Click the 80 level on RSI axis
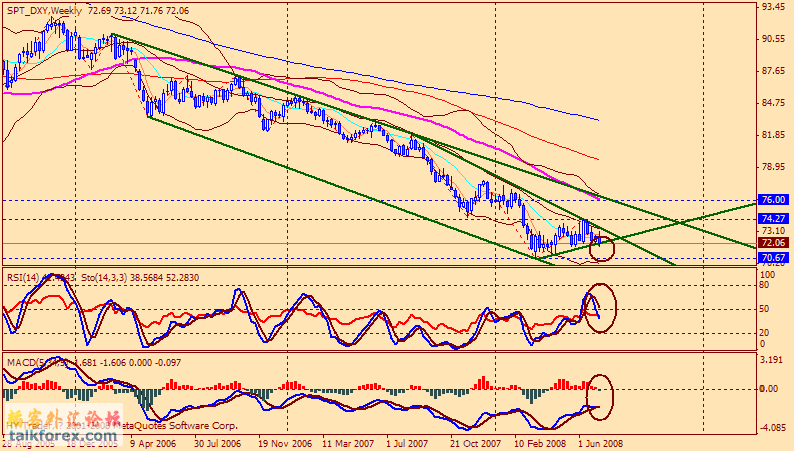The width and height of the screenshot is (794, 451). point(765,285)
